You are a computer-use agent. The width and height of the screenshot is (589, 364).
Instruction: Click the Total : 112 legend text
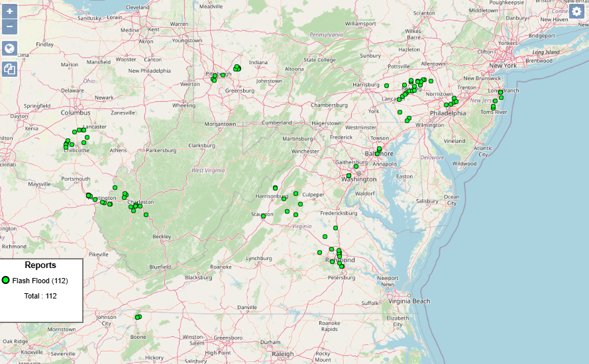click(40, 296)
